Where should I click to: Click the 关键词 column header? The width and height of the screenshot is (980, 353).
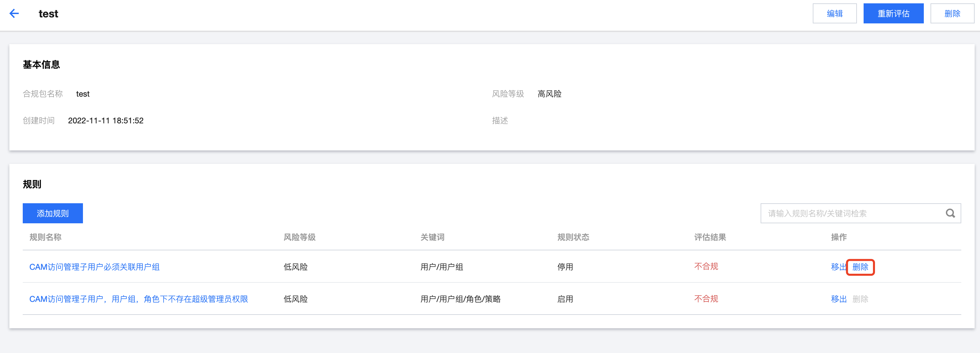432,237
